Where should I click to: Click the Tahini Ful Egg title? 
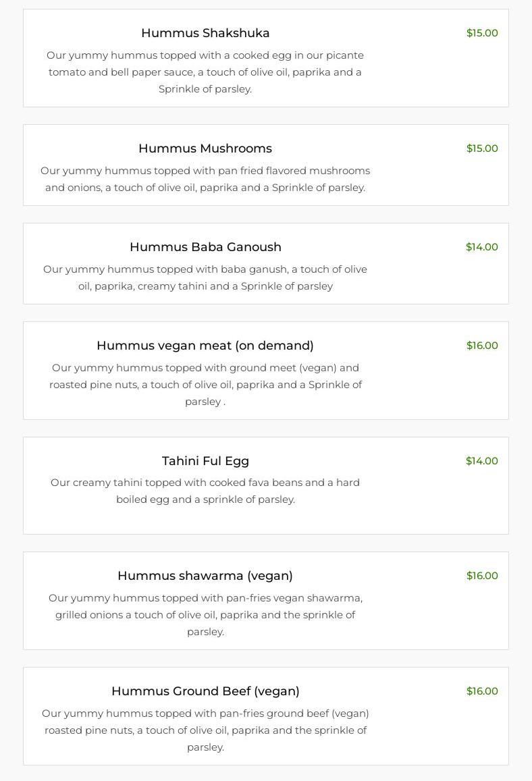click(x=205, y=461)
